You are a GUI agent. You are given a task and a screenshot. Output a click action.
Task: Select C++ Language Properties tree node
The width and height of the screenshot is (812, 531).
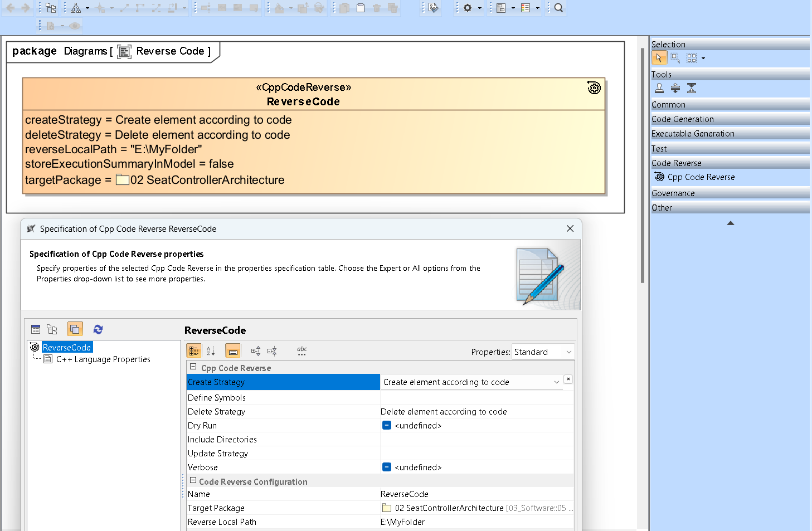coord(103,359)
